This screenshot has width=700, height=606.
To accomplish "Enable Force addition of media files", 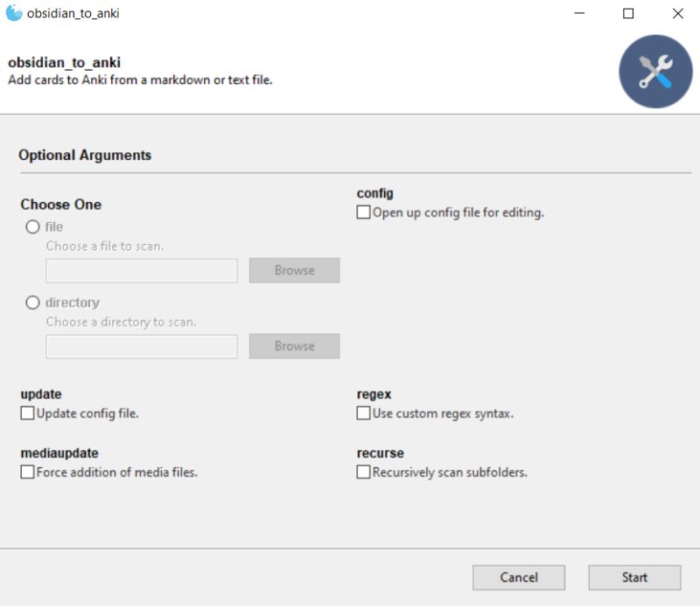I will (x=27, y=471).
